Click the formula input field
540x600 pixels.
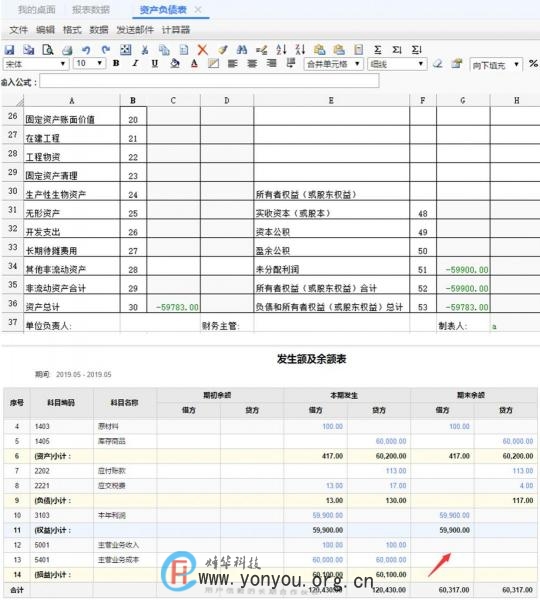209,81
